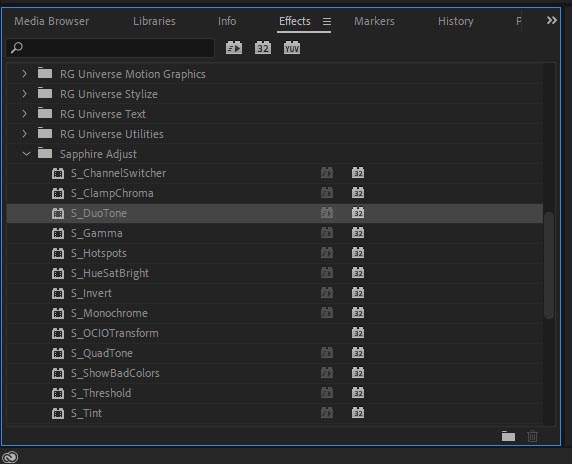The width and height of the screenshot is (572, 464).
Task: Select RG Universe Text folder name
Action: (x=103, y=114)
